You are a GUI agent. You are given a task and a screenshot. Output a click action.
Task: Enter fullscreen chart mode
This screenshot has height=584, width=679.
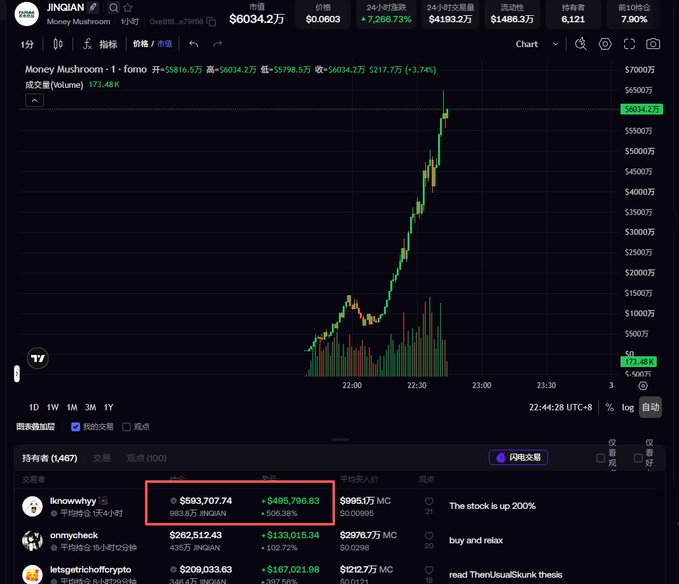point(629,44)
